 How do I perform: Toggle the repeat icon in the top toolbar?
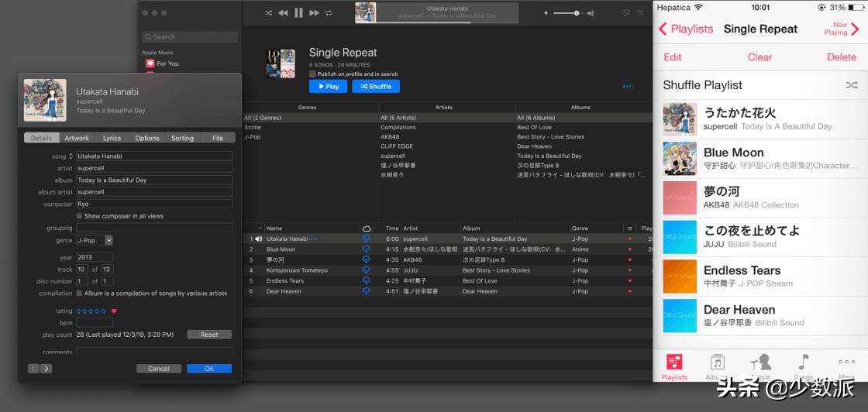(x=329, y=13)
